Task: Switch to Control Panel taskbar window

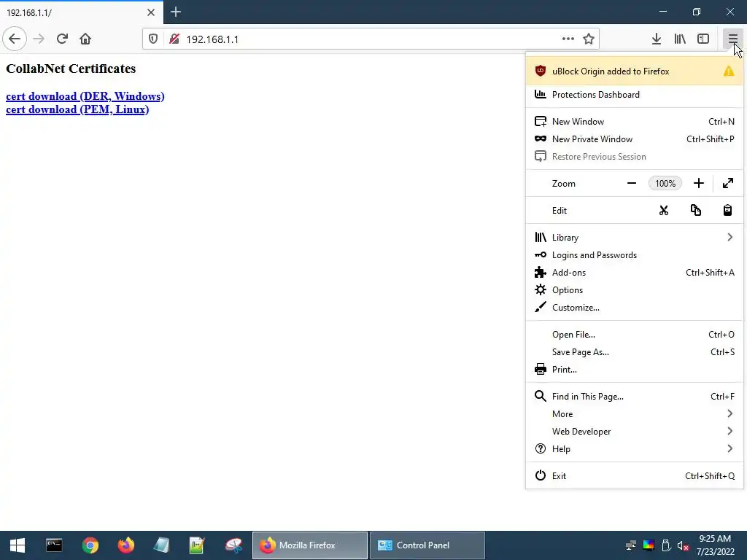Action: (427, 545)
